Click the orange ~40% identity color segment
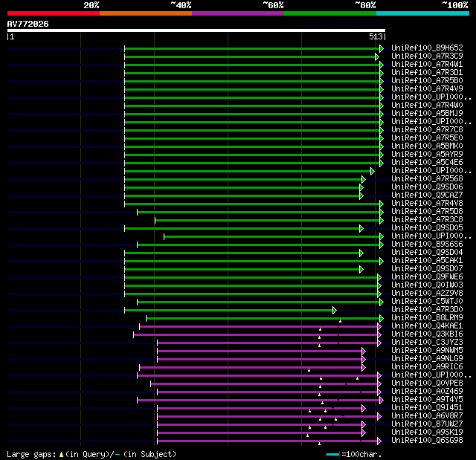Viewport: 476px width, 460px height. pyautogui.click(x=146, y=13)
